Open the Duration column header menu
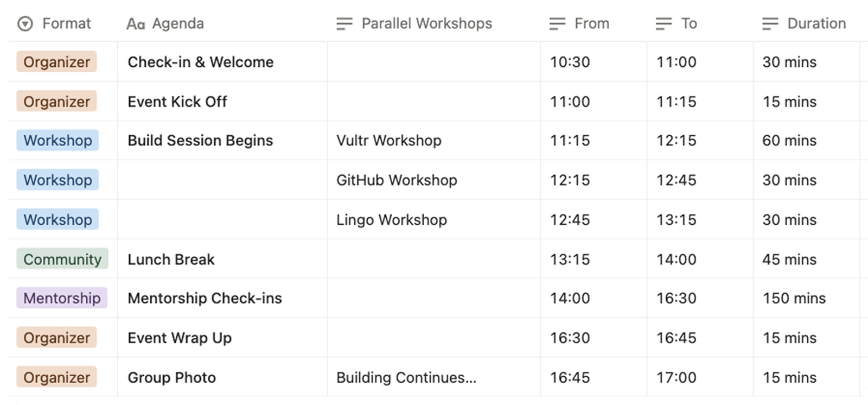The height and width of the screenshot is (405, 868). (816, 24)
